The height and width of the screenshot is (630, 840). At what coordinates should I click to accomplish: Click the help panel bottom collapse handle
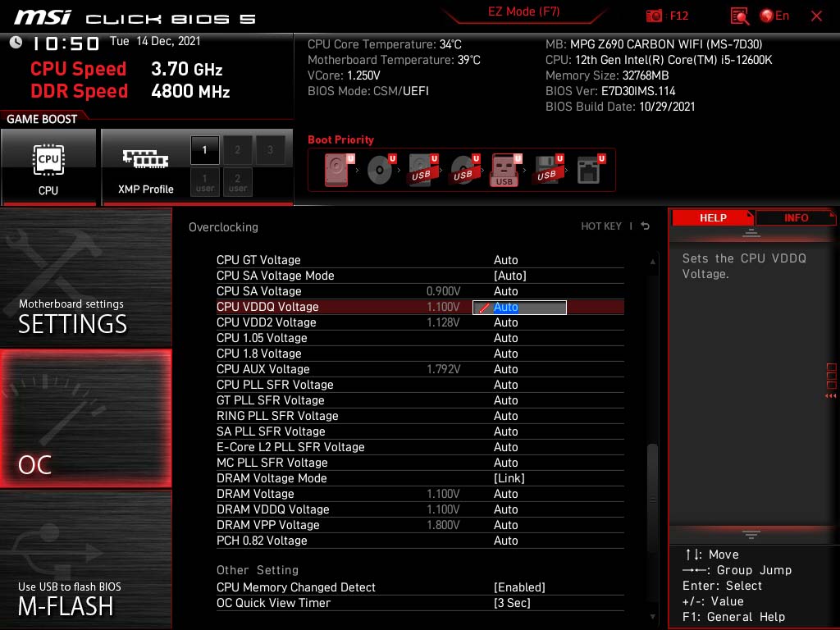pos(751,534)
